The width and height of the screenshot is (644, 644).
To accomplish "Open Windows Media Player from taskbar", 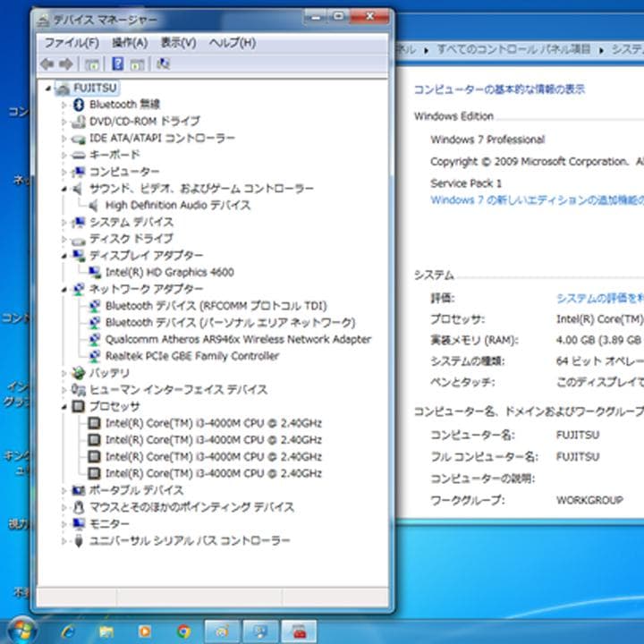I will pyautogui.click(x=144, y=631).
